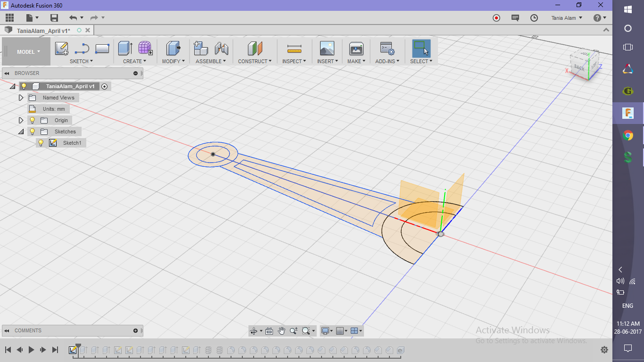Collapse the toolbar with the chevron
The image size is (644, 362).
click(x=607, y=30)
